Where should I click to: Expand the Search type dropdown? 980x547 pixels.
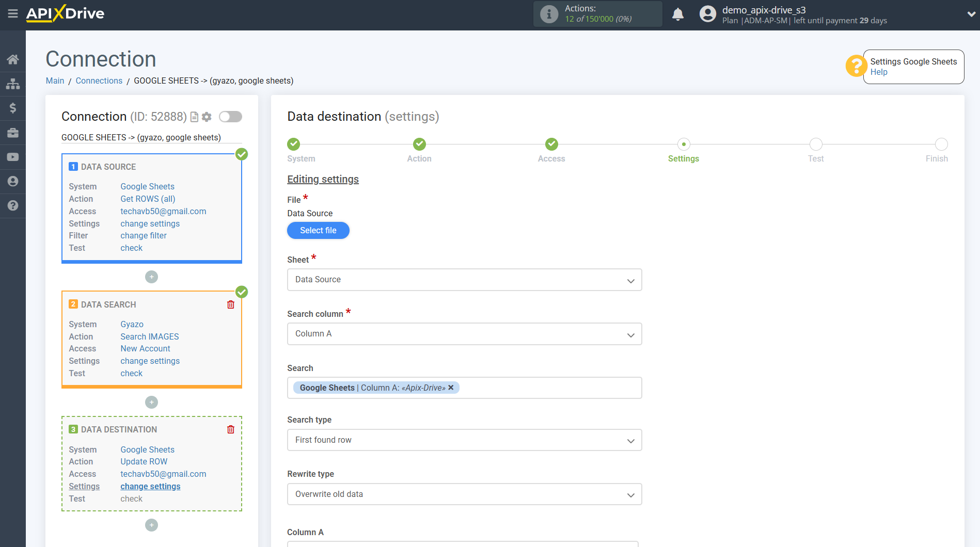point(464,440)
